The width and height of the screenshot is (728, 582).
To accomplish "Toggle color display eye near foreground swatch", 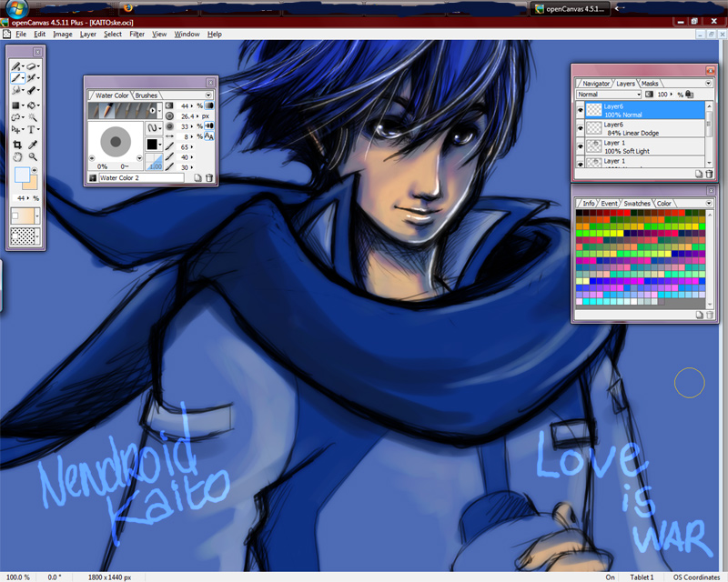I will coord(35,170).
